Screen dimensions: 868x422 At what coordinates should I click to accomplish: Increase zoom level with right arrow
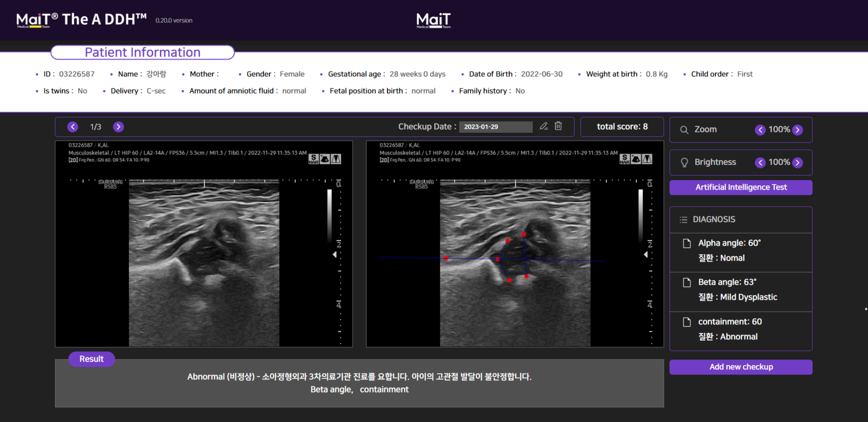click(797, 130)
